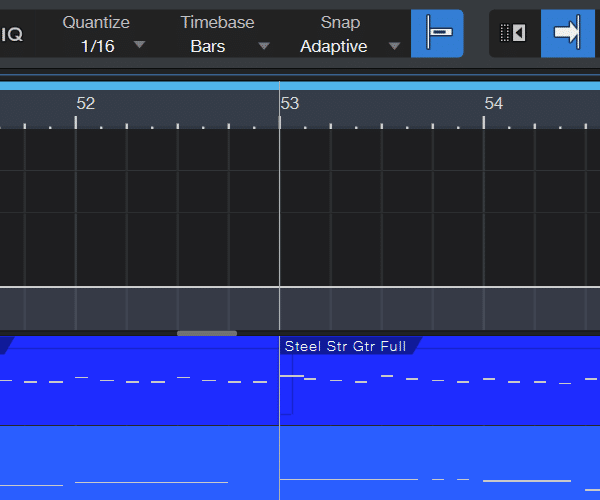This screenshot has width=600, height=500.
Task: Open the Timebase Bars dropdown
Action: [264, 46]
